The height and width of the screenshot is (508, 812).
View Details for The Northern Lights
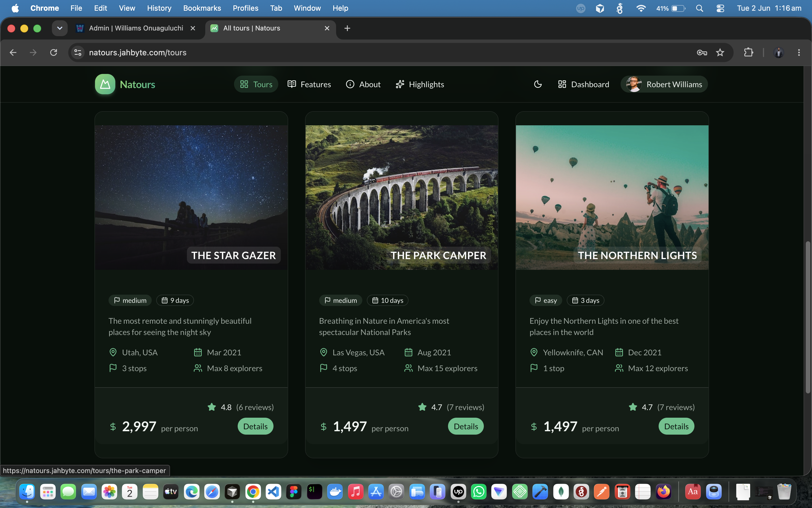[676, 426]
